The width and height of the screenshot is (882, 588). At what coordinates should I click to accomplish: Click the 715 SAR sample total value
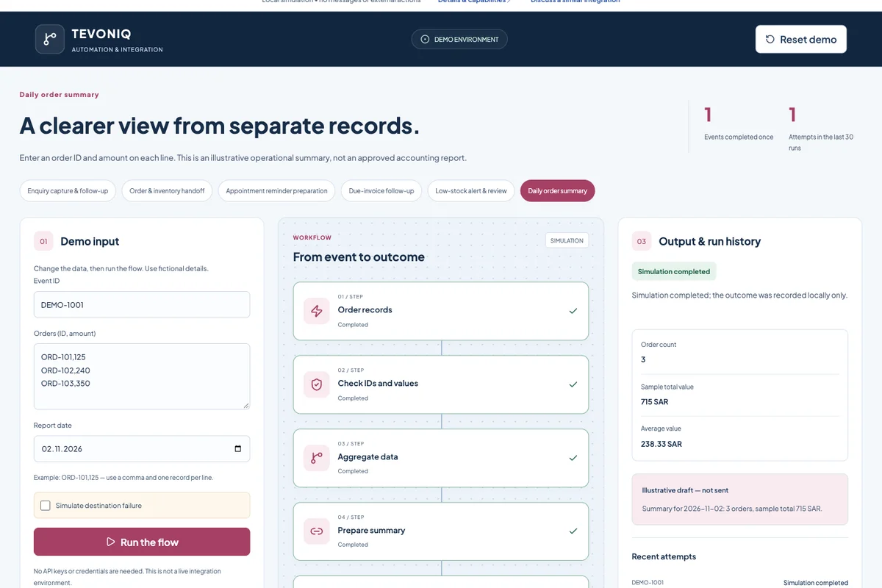655,402
